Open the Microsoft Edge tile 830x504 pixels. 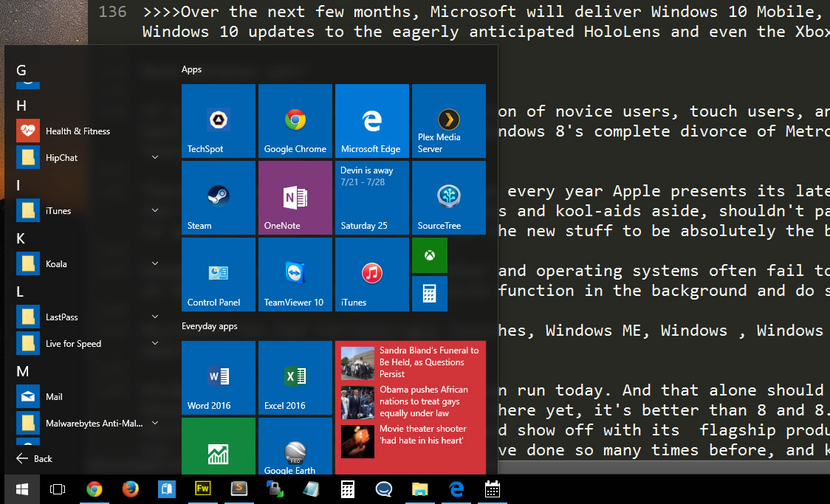coord(371,121)
